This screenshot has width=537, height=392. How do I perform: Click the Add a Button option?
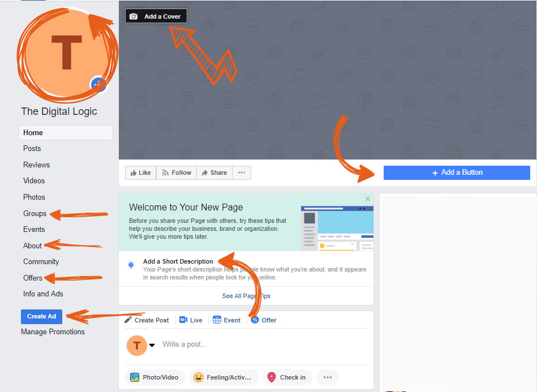[456, 173]
